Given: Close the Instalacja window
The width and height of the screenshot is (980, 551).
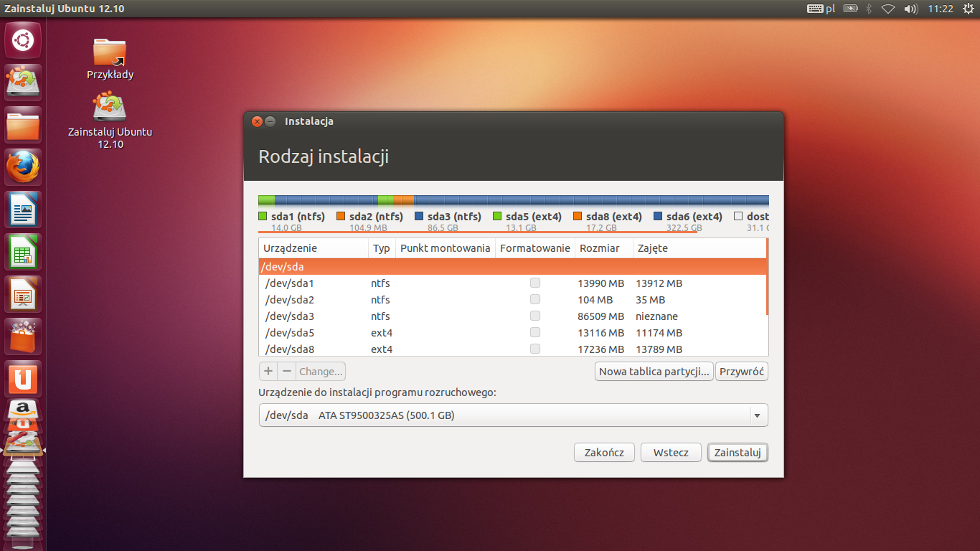Looking at the screenshot, I should tap(257, 121).
